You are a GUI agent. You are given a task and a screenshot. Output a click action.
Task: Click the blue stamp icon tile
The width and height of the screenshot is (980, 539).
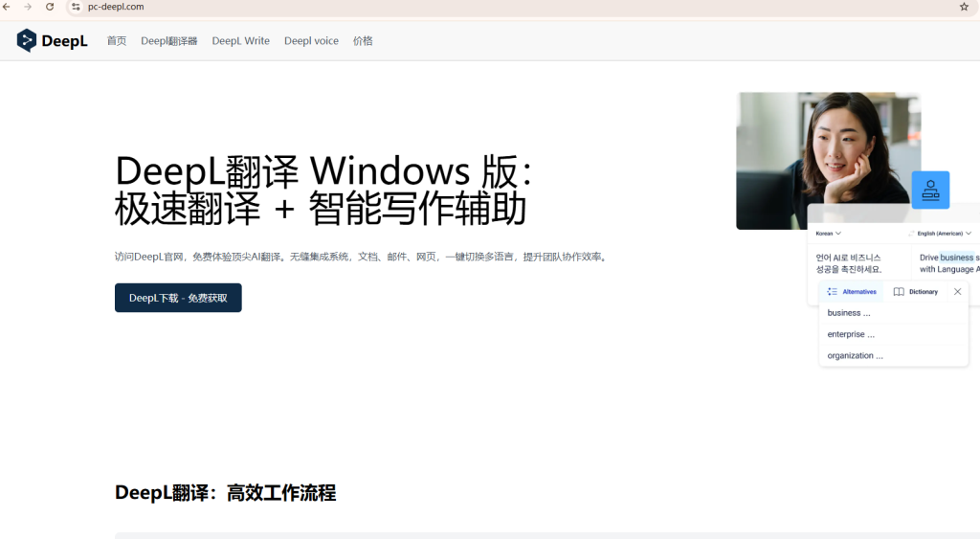tap(930, 190)
